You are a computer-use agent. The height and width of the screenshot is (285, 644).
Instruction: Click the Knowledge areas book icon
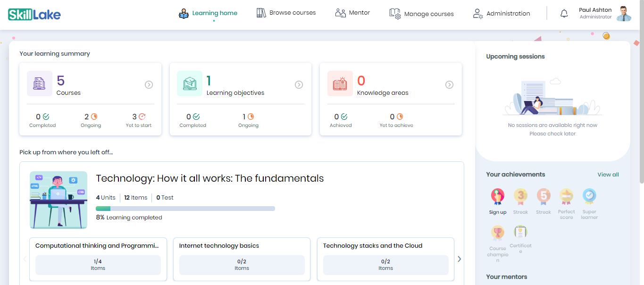(x=340, y=84)
